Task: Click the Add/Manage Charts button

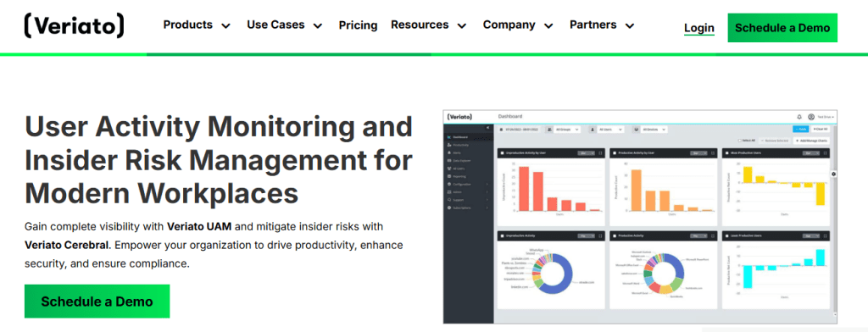Action: 811,141
